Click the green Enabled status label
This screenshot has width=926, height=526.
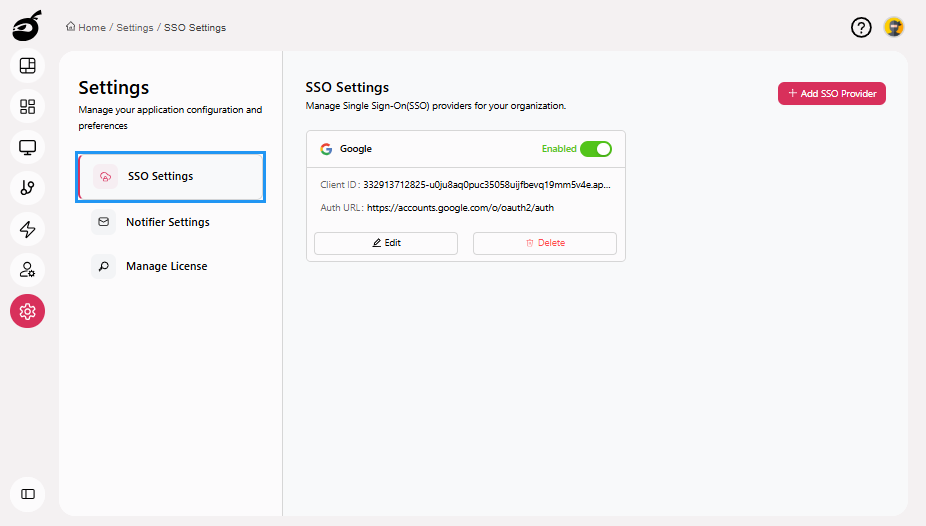pos(559,149)
